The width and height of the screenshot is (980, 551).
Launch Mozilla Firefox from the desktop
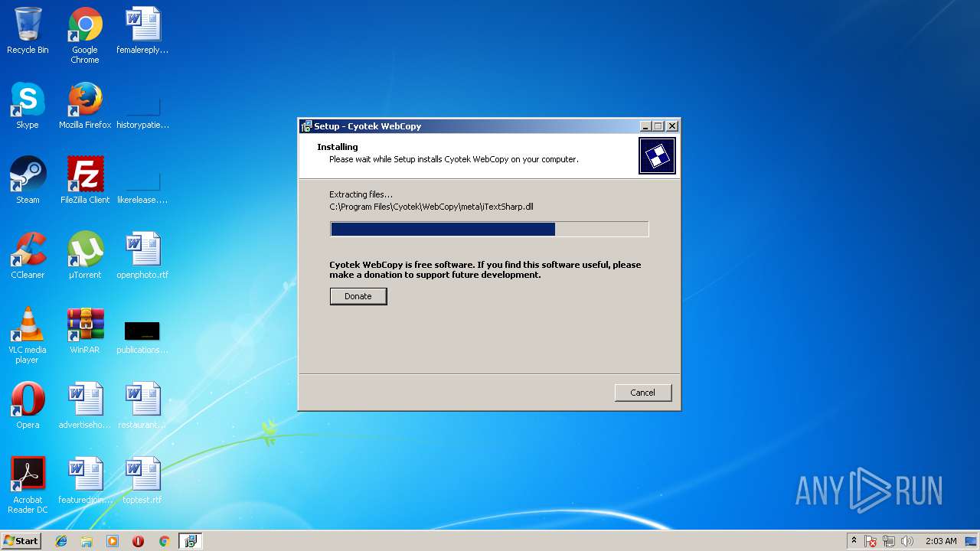[85, 106]
